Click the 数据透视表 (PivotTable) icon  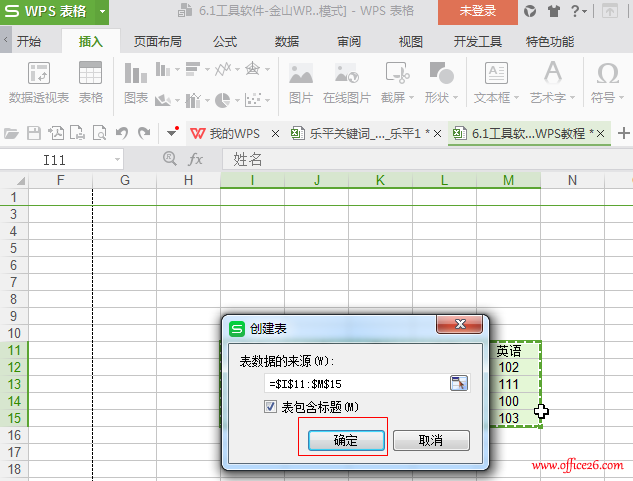pos(39,75)
